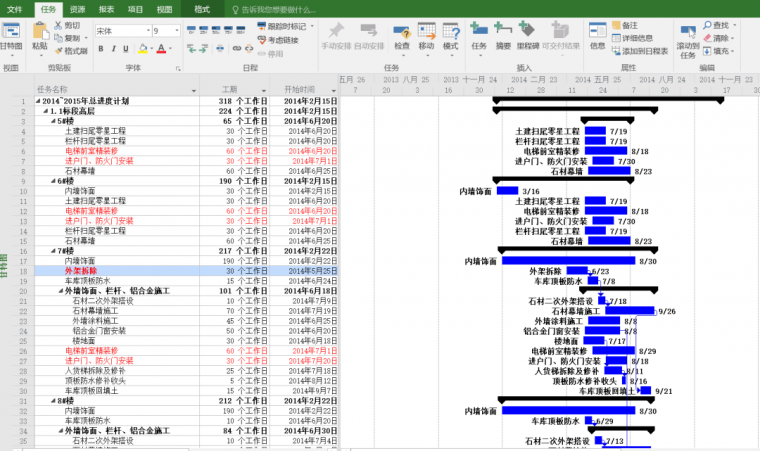Click the Cut (剪切) scissors icon

tap(57, 25)
